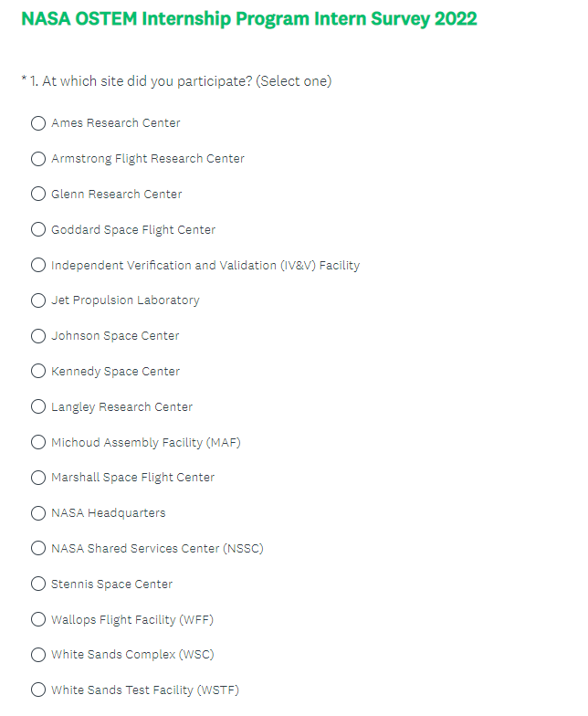
Task: Click the question 1 site participation text
Action: 181,81
